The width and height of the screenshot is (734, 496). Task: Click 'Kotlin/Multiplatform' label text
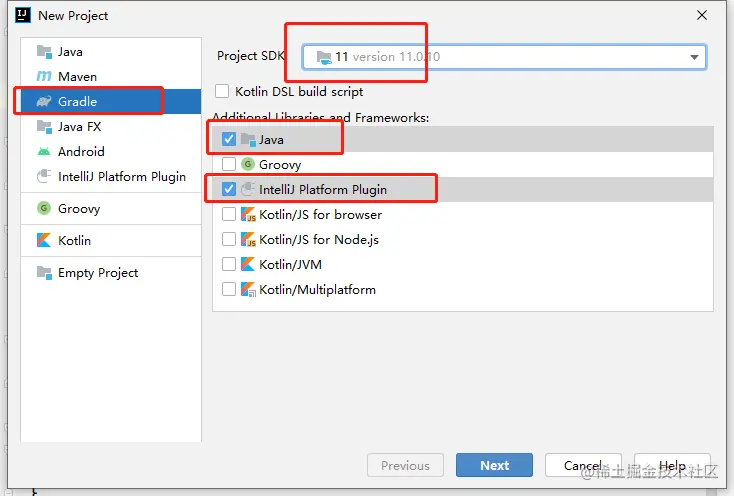(317, 290)
